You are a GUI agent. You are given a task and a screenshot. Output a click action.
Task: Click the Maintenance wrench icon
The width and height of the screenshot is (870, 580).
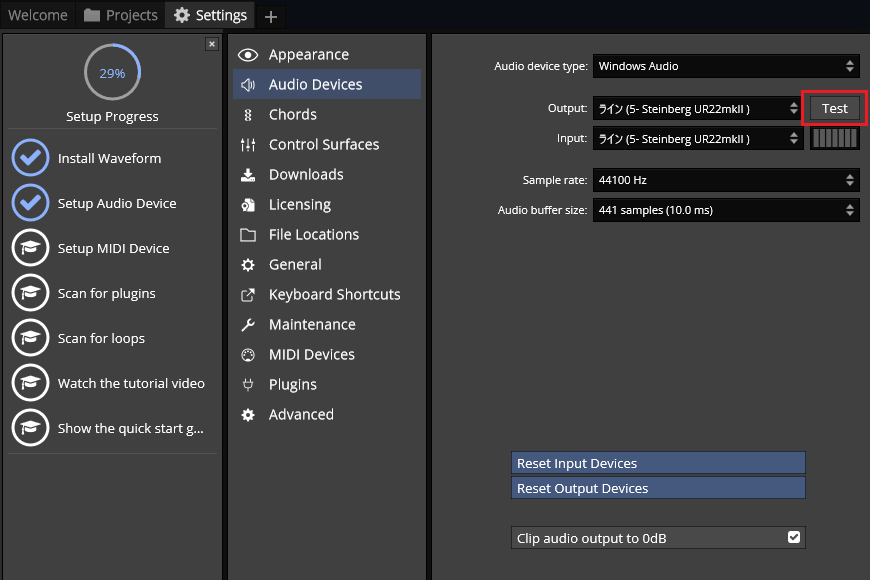click(248, 325)
